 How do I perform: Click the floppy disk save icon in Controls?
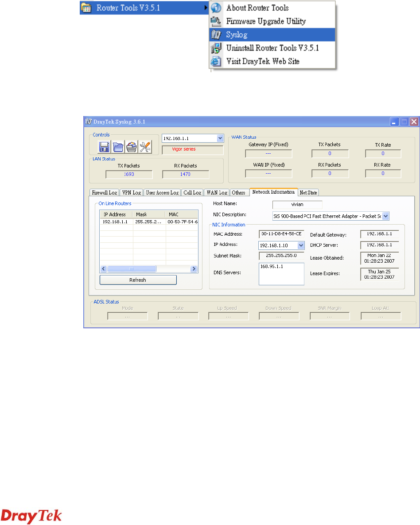coord(104,147)
